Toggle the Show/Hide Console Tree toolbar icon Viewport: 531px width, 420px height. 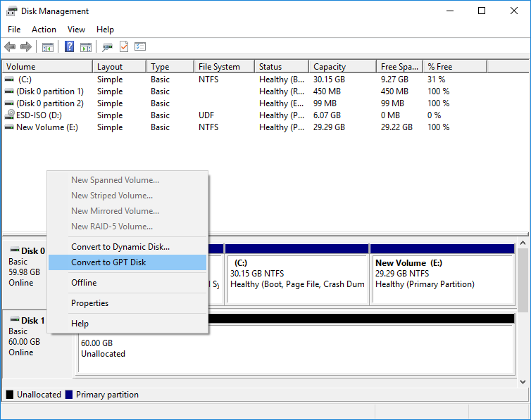coord(48,46)
